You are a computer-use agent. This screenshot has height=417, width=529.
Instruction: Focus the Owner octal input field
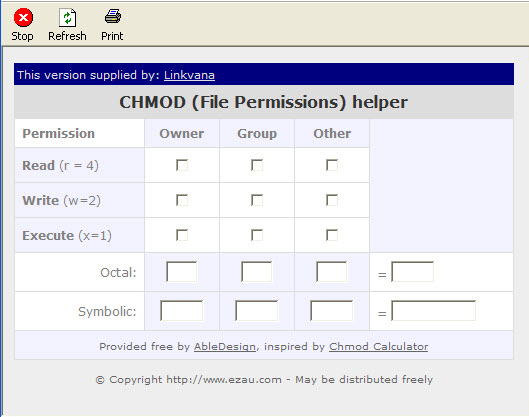tap(182, 272)
